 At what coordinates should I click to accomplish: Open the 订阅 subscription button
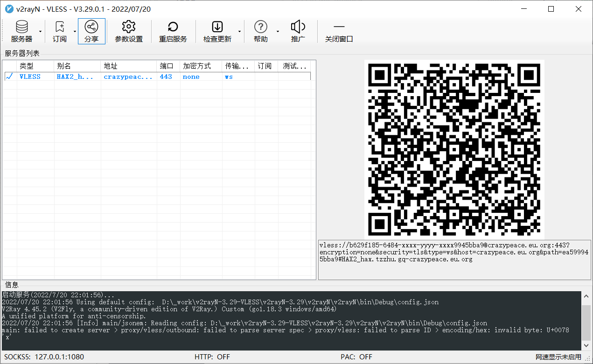[x=60, y=31]
